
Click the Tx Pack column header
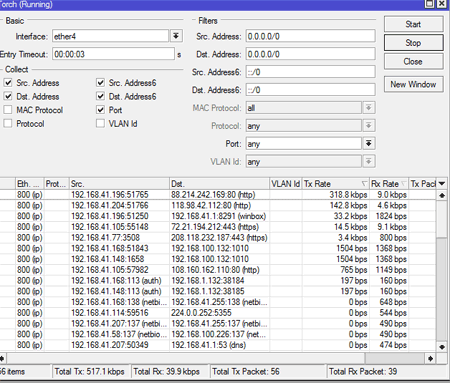pos(423,184)
